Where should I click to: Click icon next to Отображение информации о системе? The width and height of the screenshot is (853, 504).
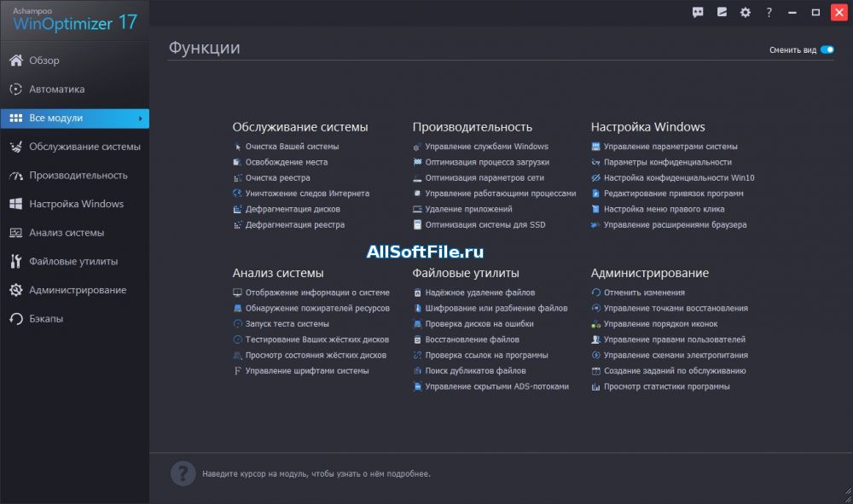(x=237, y=293)
